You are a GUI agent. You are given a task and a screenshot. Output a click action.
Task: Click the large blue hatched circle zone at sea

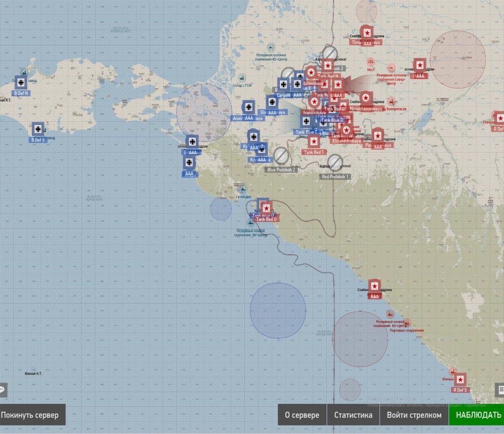click(x=278, y=311)
